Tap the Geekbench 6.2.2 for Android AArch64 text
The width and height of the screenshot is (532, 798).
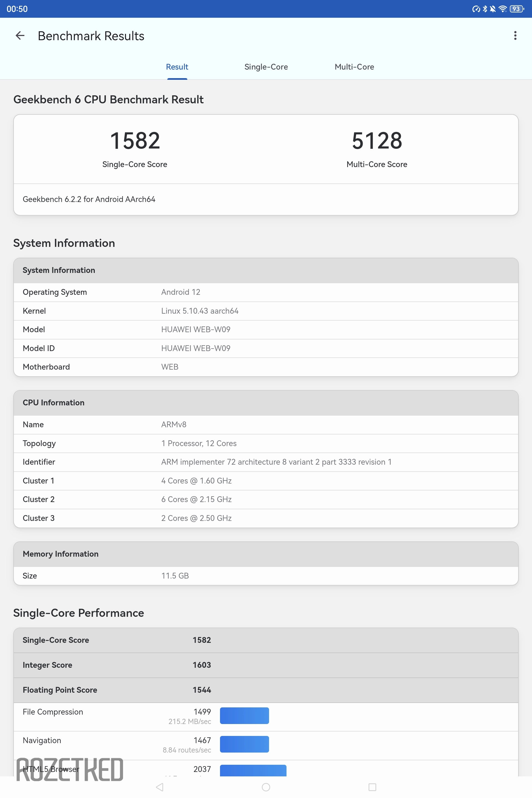[89, 199]
